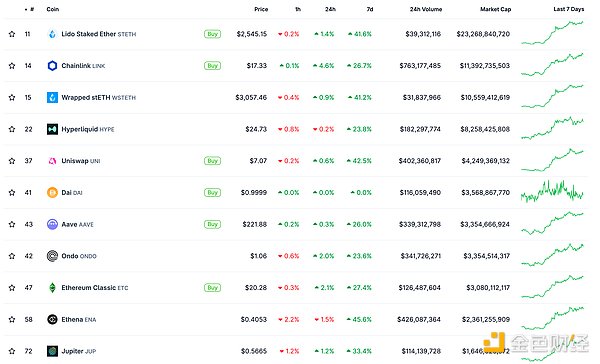Click the Buy button for Aave
This screenshot has width=600, height=364.
[x=212, y=224]
